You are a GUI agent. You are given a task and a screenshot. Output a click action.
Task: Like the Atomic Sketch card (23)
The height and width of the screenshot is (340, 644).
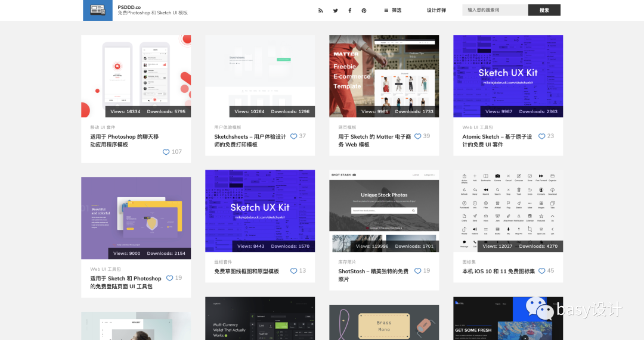pos(541,136)
